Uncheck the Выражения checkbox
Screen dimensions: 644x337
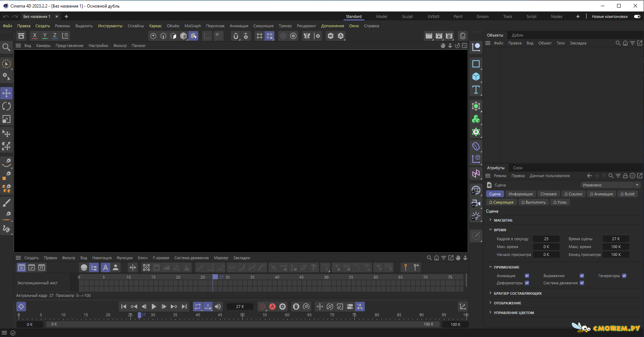coord(582,276)
